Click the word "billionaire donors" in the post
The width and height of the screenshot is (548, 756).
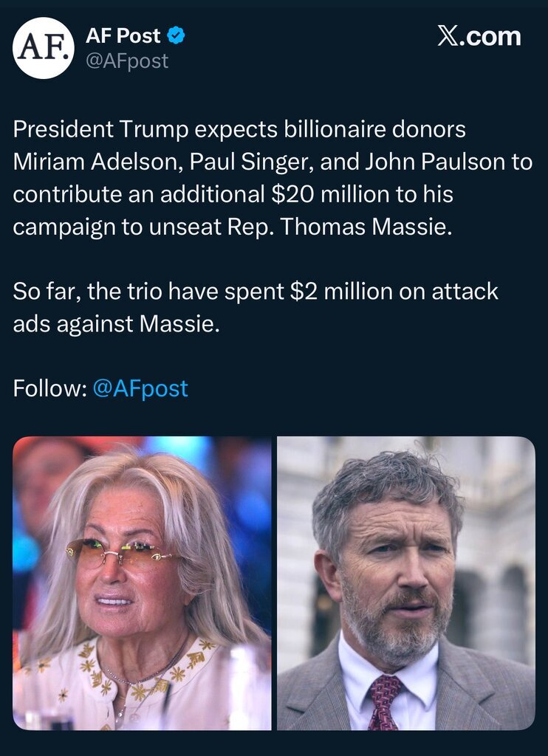point(375,129)
